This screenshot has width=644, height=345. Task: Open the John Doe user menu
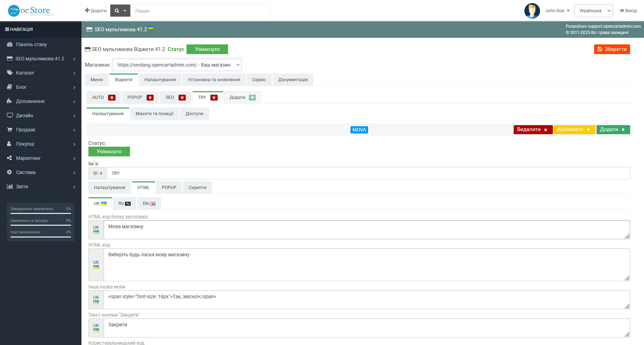557,11
